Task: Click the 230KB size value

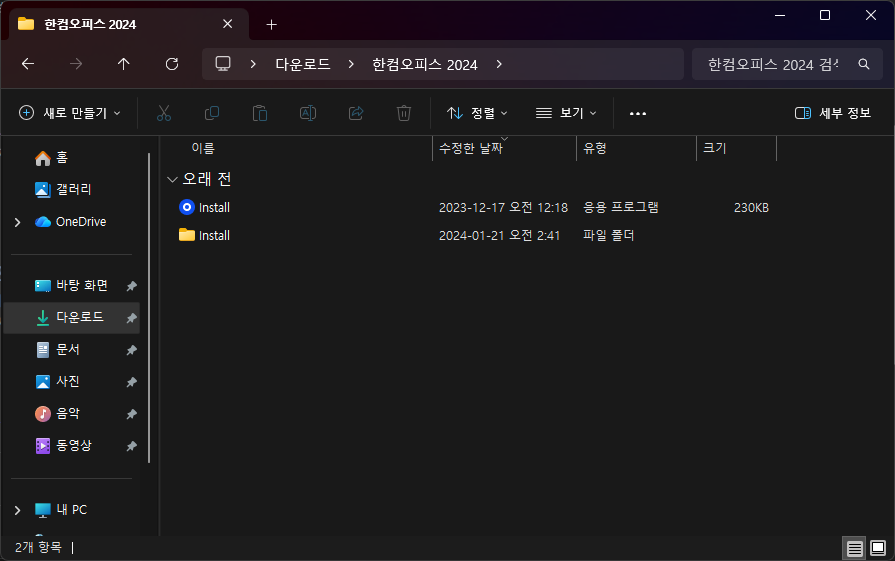Action: 751,208
